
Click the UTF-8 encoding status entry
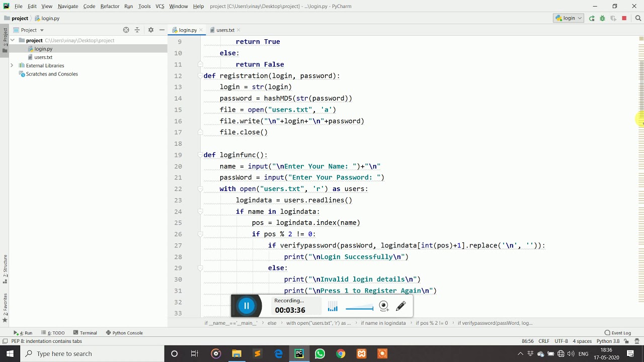tap(561, 341)
